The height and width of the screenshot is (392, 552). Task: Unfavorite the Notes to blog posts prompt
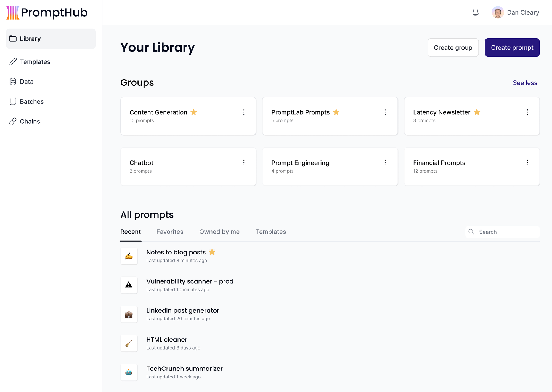[x=212, y=252]
